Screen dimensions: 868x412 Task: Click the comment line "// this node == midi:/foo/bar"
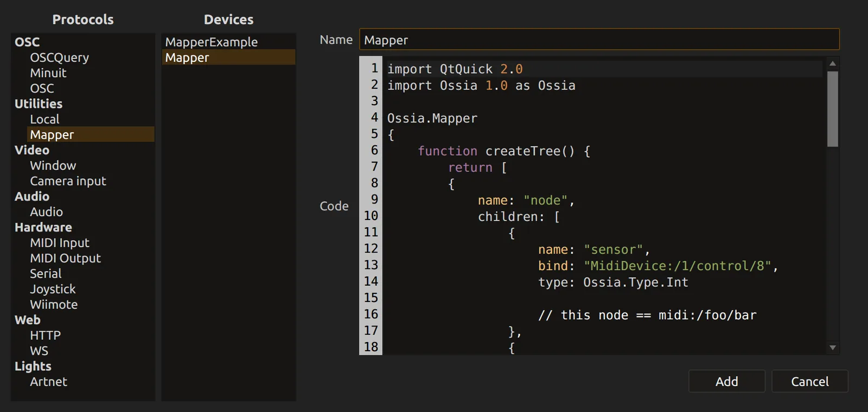pos(647,315)
